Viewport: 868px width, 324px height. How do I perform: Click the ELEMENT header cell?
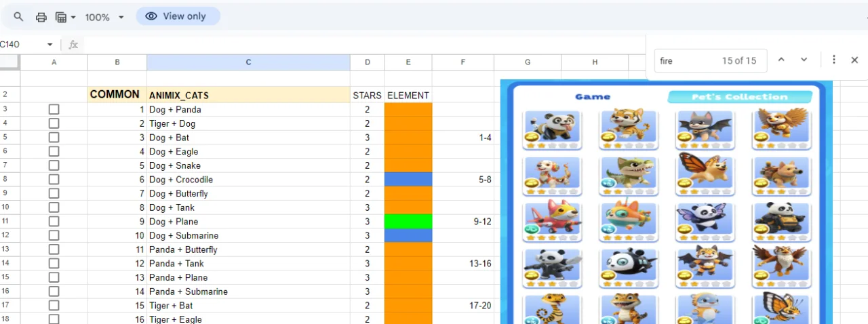[408, 95]
